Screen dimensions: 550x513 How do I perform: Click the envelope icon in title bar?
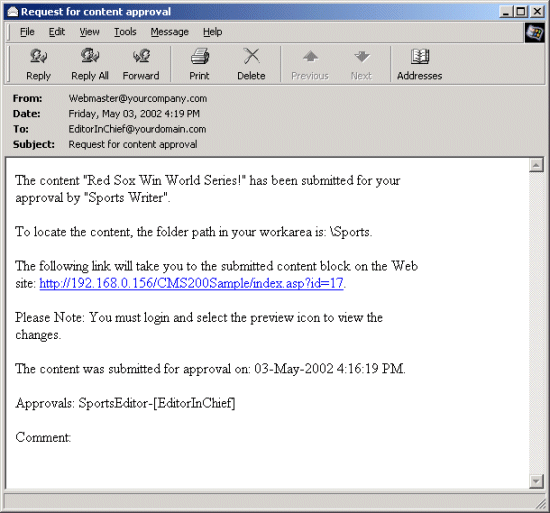click(x=13, y=12)
